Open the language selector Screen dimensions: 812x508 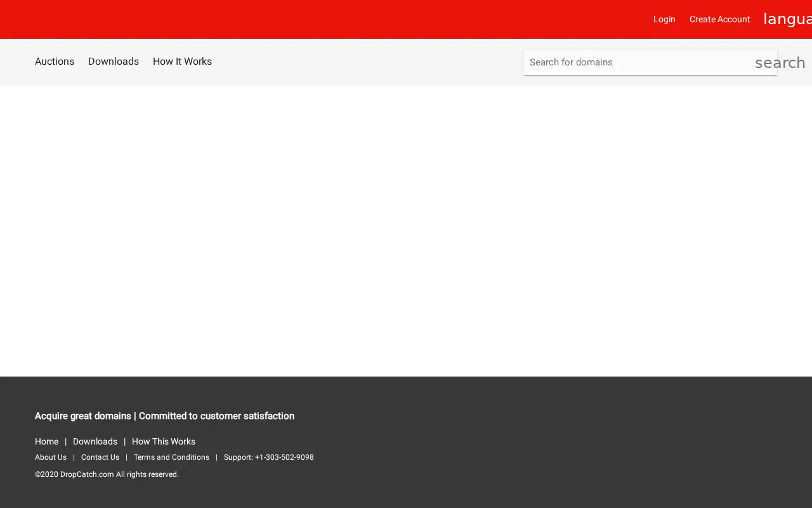click(x=787, y=20)
